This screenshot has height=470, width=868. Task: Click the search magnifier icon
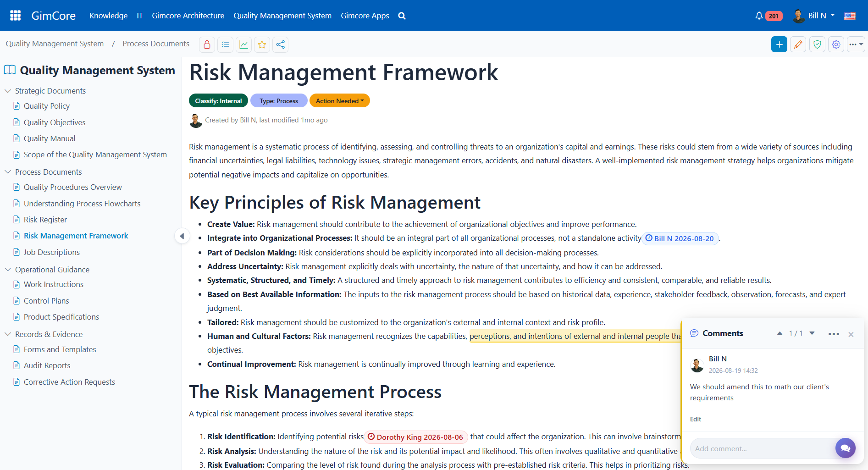click(x=402, y=16)
